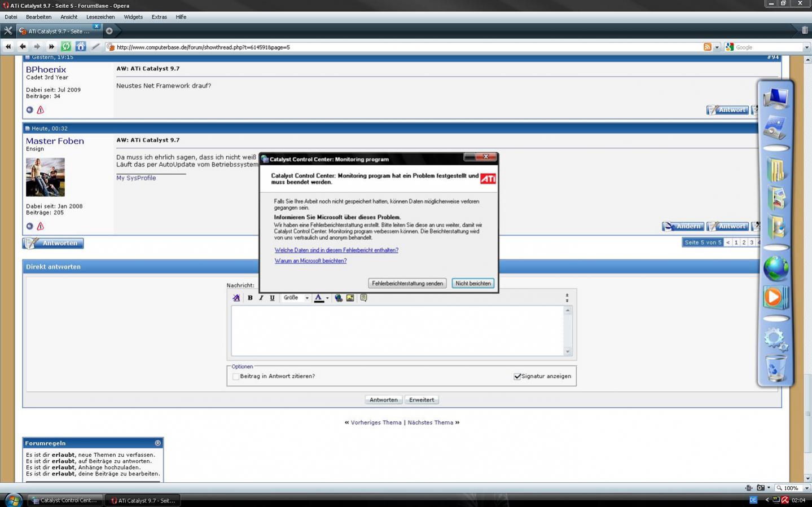The height and width of the screenshot is (507, 812).
Task: Click the Ändern button on Master Foben's post
Action: click(x=683, y=226)
